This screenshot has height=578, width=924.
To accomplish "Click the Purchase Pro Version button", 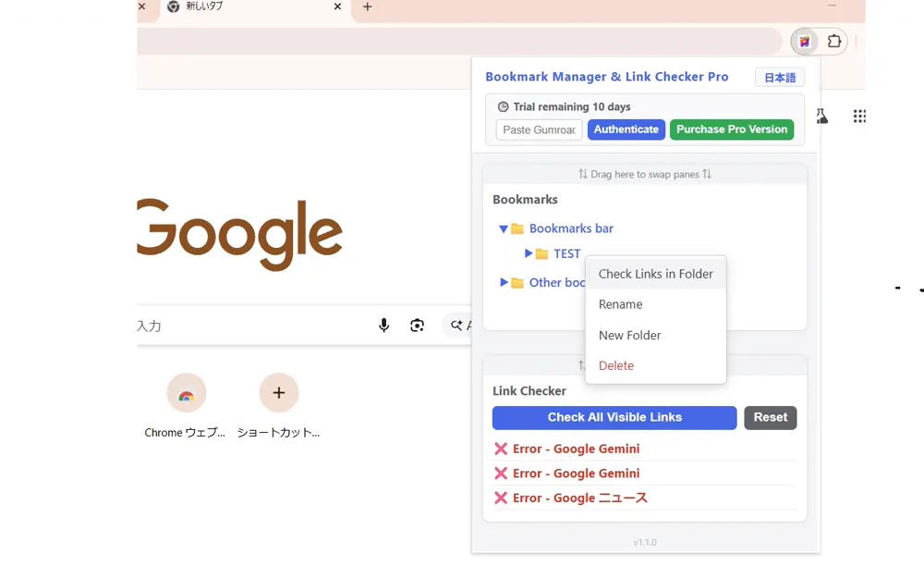I will tap(732, 129).
